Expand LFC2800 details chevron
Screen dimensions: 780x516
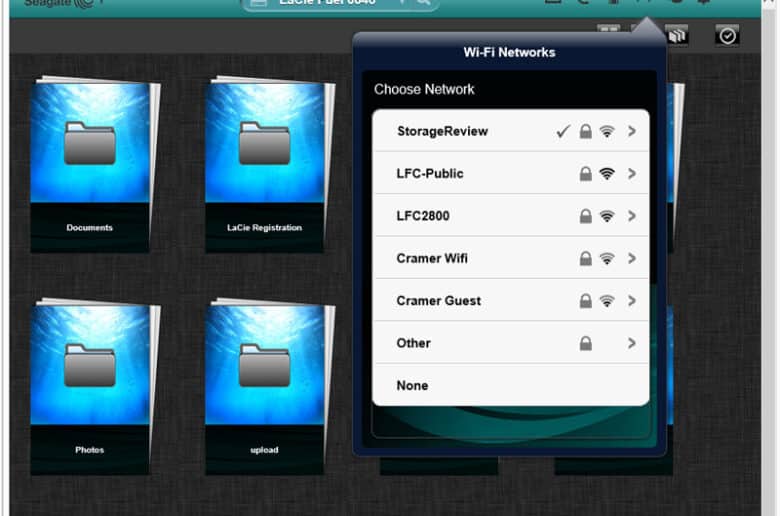632,215
